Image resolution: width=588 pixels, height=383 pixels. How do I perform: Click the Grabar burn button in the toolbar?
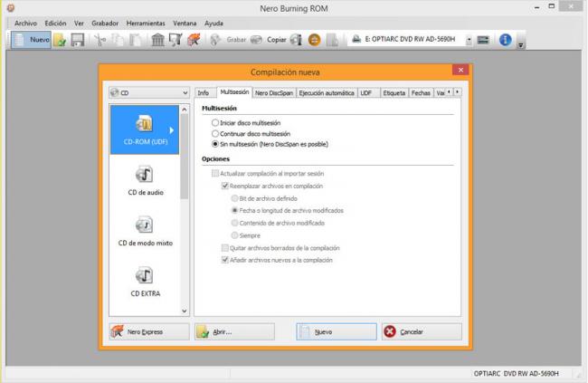coord(228,40)
